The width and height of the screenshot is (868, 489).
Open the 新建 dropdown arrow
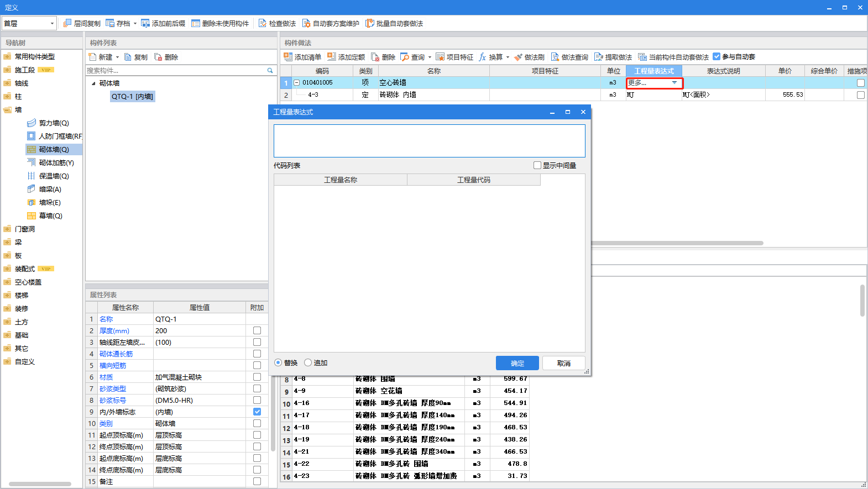pyautogui.click(x=117, y=57)
